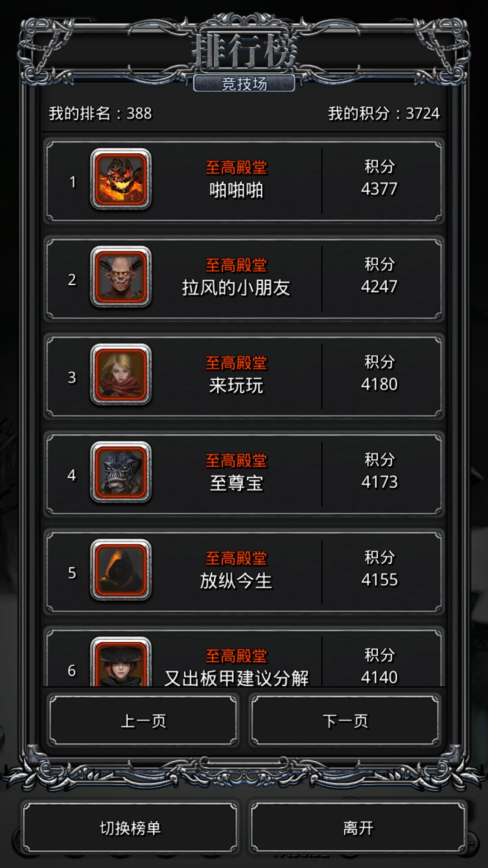Screen dimensions: 488x868
Task: Select the 竞技场 arena tab label
Action: pos(244,84)
